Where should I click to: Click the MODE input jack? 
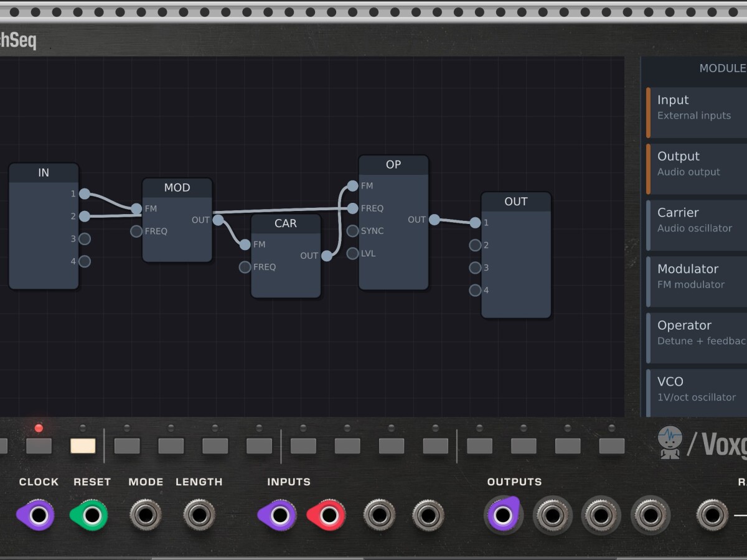click(x=146, y=515)
